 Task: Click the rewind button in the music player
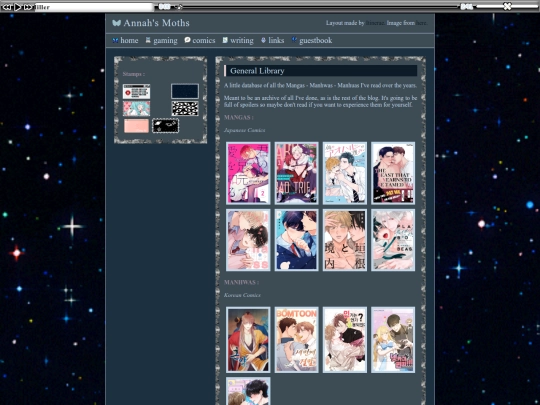7,7
